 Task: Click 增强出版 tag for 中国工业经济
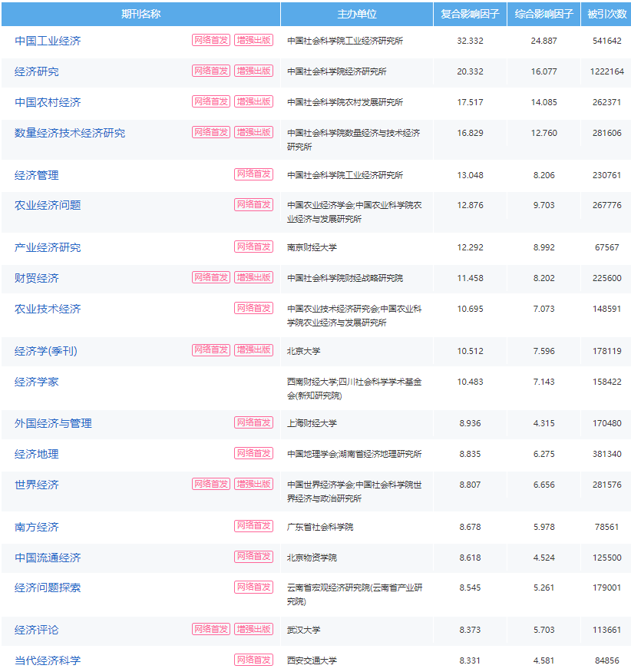(253, 40)
